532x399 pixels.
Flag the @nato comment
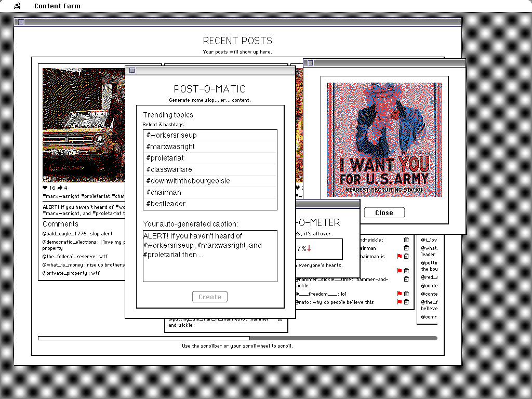point(400,302)
